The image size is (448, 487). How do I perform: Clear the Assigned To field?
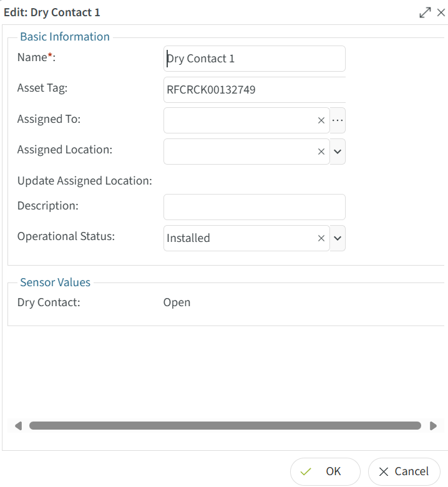pos(321,120)
